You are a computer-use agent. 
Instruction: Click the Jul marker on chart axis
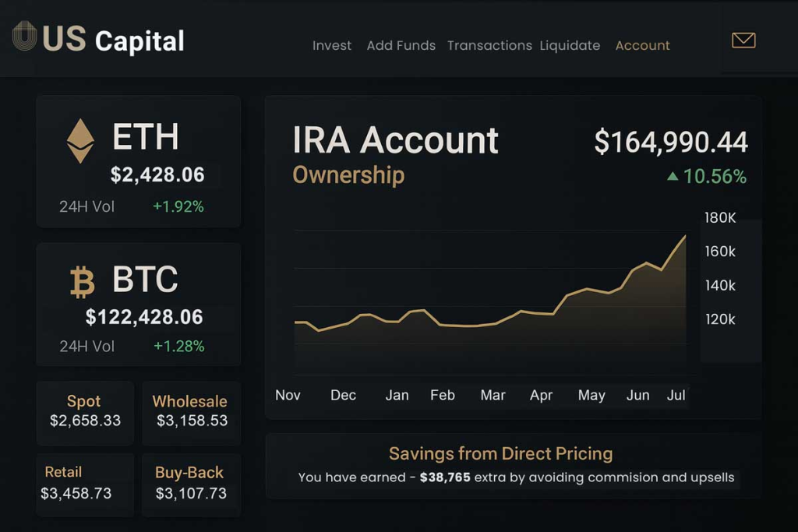click(676, 395)
